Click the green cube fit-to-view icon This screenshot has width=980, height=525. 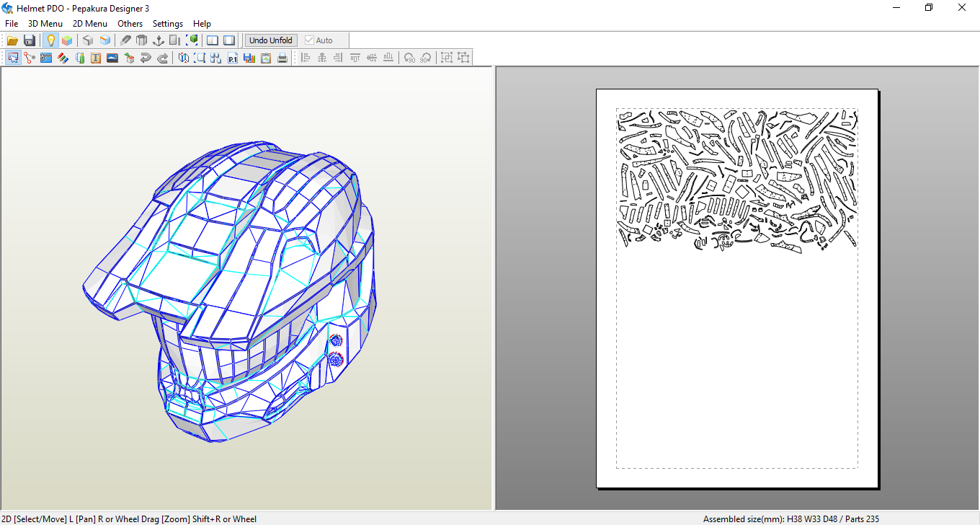[x=192, y=40]
